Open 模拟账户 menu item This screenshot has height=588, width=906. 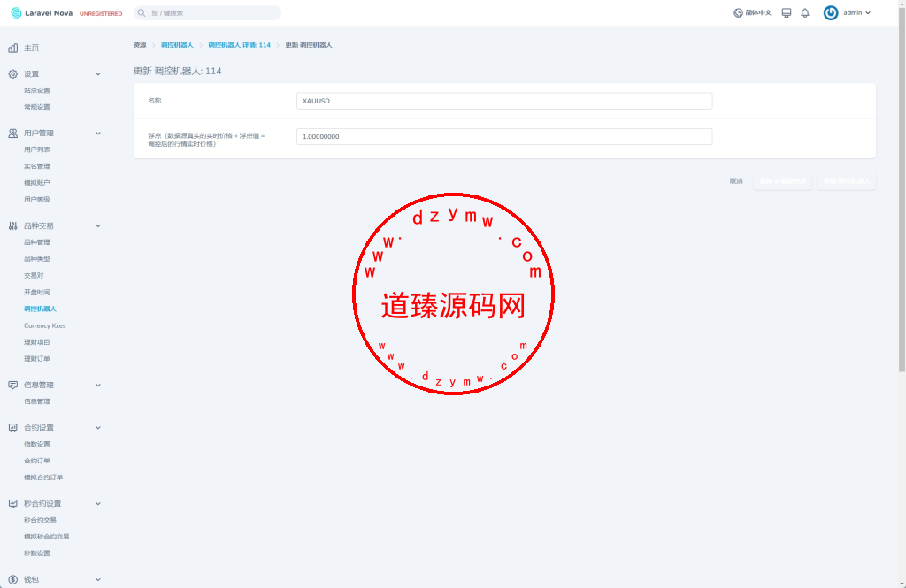click(x=37, y=183)
